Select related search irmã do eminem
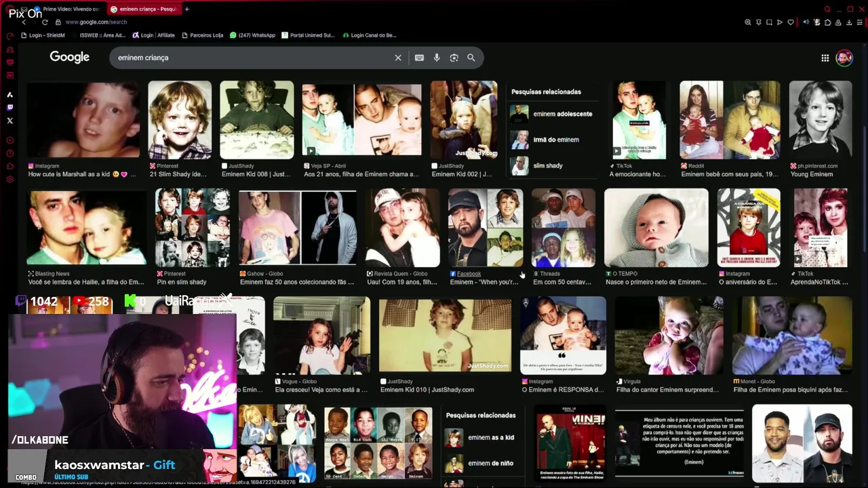868x488 pixels. (x=552, y=140)
